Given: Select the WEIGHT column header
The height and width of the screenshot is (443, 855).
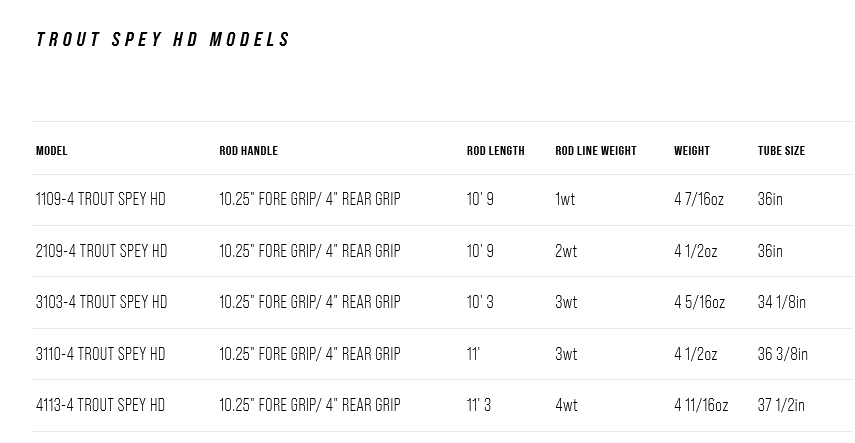Looking at the screenshot, I should (x=692, y=151).
